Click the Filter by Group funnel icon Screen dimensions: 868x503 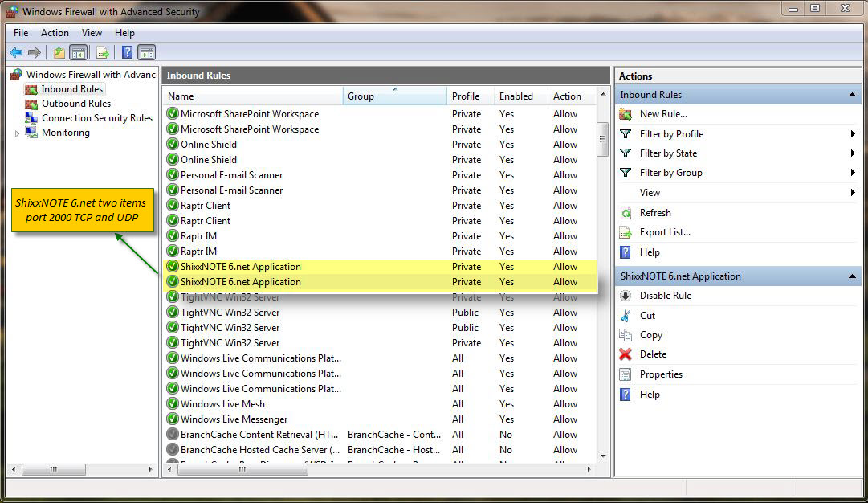(x=626, y=173)
